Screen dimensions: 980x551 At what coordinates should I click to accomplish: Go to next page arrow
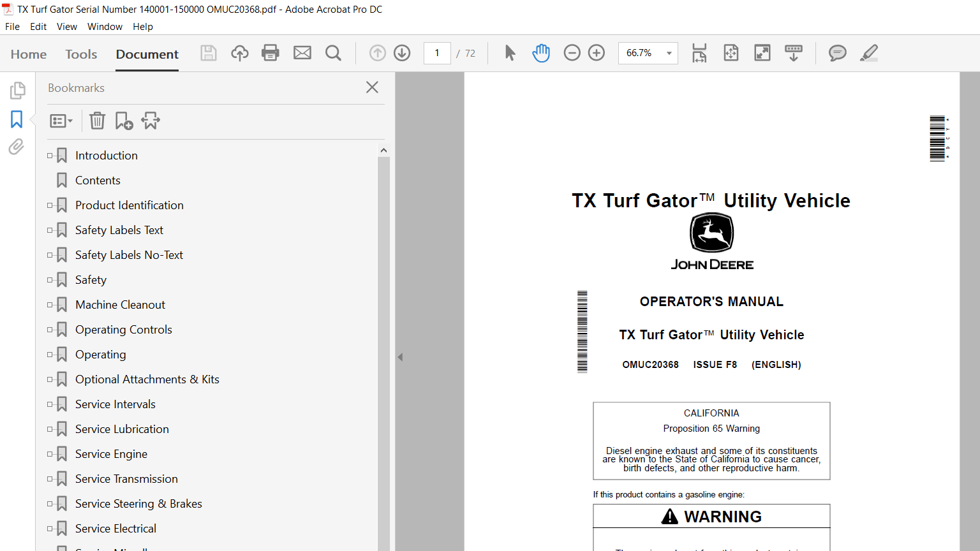tap(402, 53)
